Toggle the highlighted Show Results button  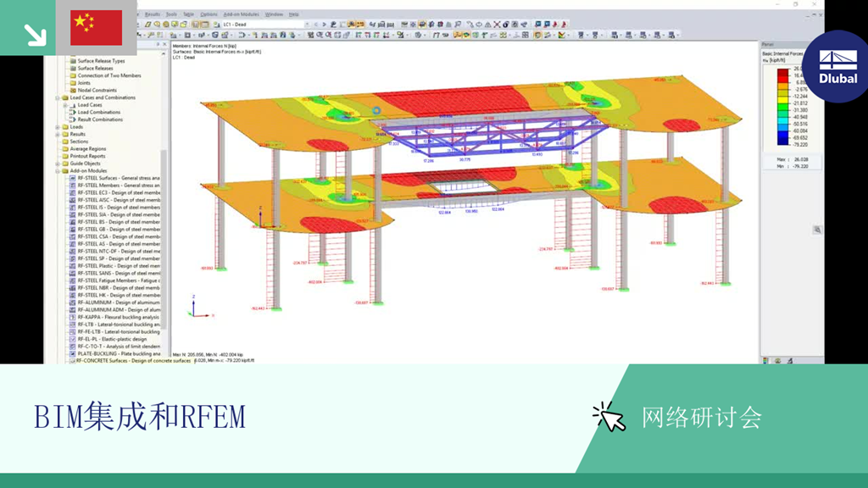point(351,25)
